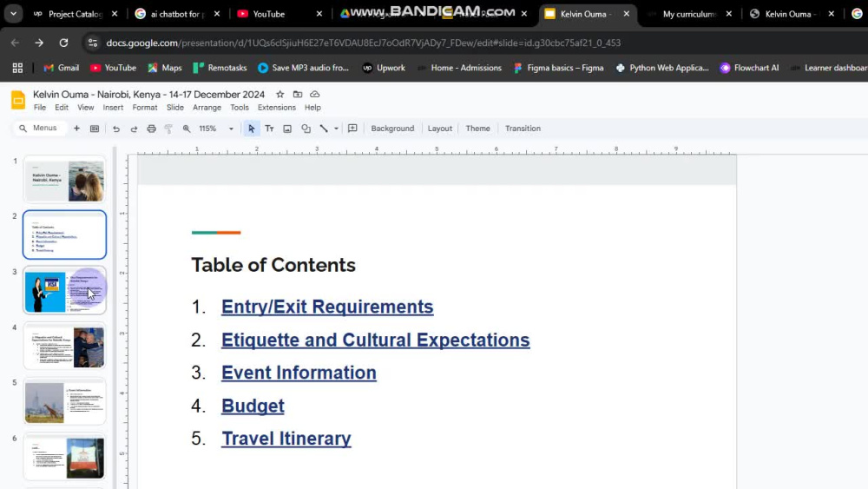Add a new slide with plus

[76, 129]
